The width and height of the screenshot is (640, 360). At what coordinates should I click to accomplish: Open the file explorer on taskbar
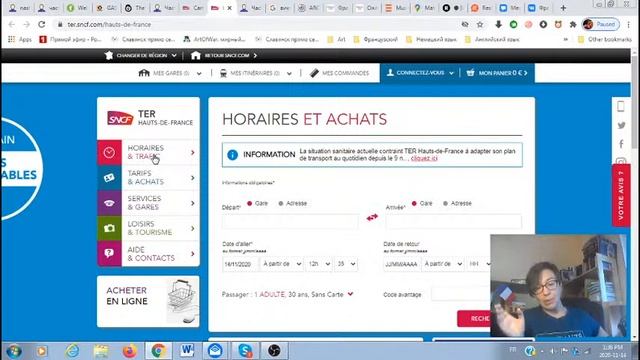[x=101, y=351]
